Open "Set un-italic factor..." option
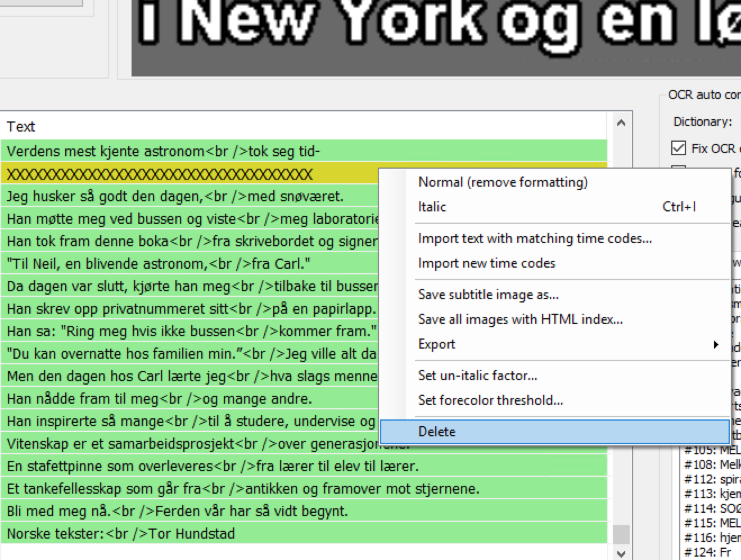Screen dimensions: 741x560 [477, 376]
